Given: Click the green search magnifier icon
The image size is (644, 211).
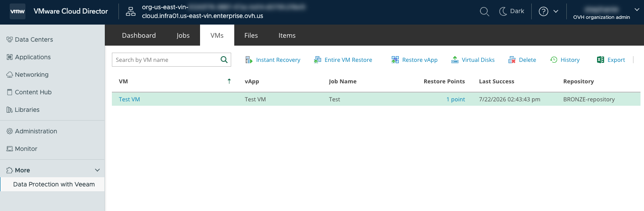Looking at the screenshot, I should click(x=224, y=60).
